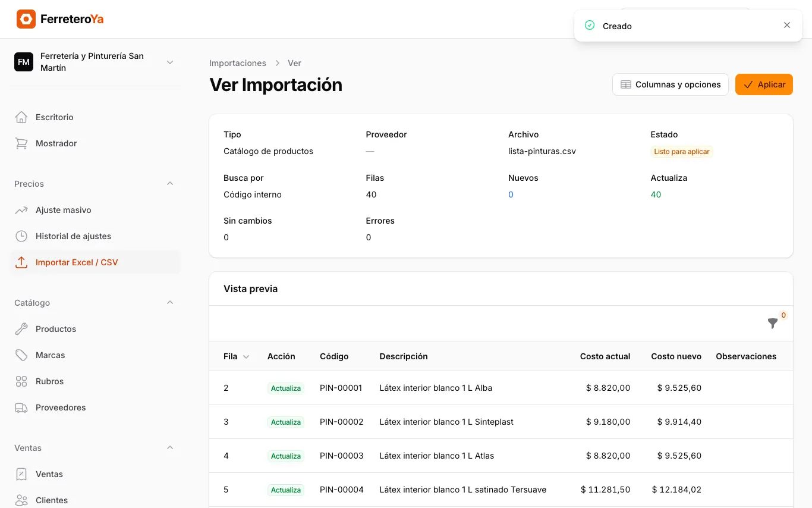Click the Descripción column header

[404, 356]
